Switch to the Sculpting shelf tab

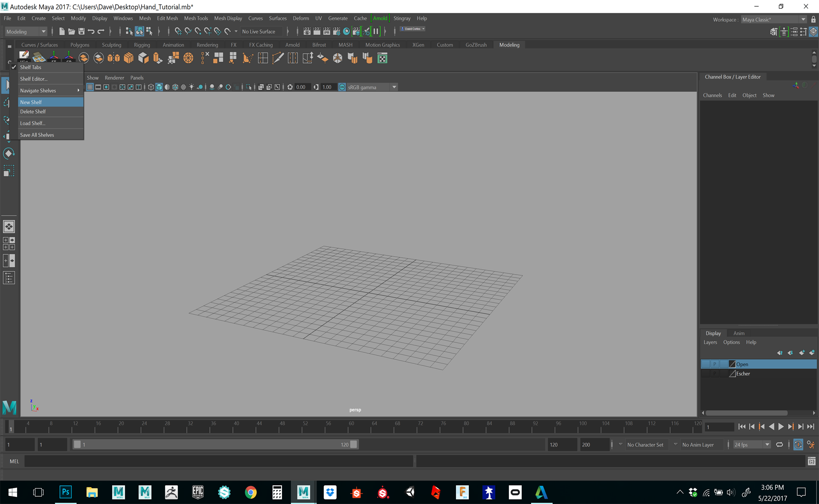click(111, 44)
